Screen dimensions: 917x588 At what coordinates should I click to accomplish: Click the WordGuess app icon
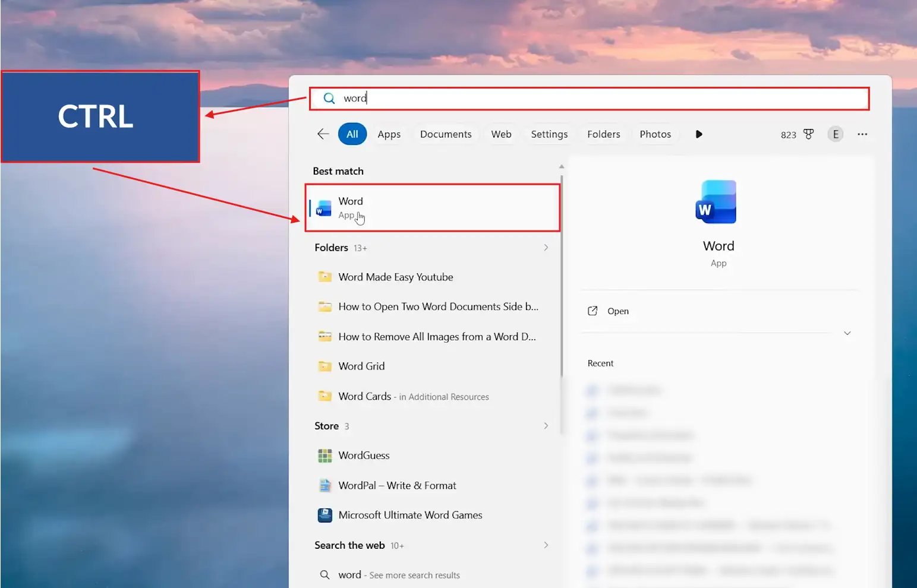click(x=324, y=456)
